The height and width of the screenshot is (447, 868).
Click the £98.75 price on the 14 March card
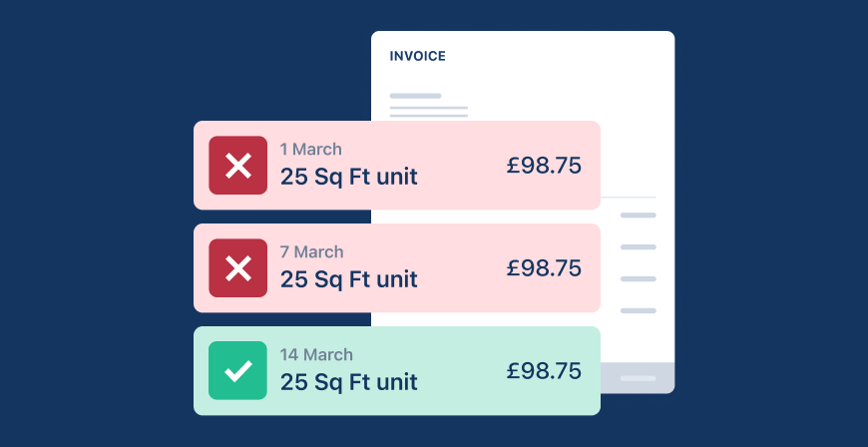(544, 371)
